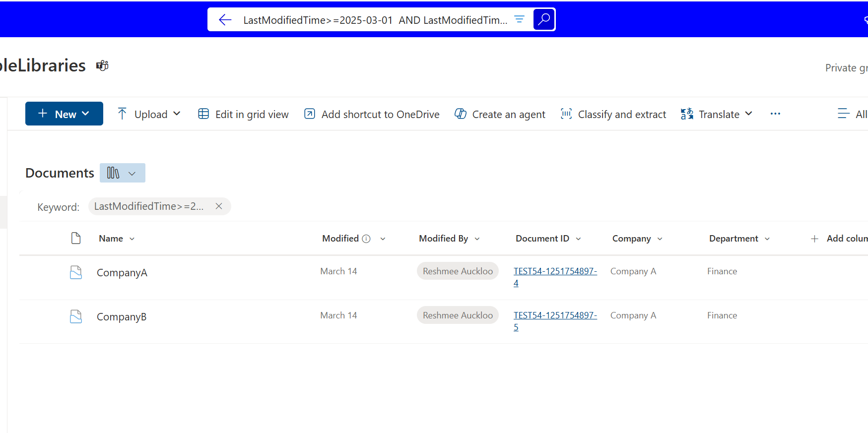Click the CompanyB file icon
Viewport: 868px width, 433px height.
tap(76, 316)
